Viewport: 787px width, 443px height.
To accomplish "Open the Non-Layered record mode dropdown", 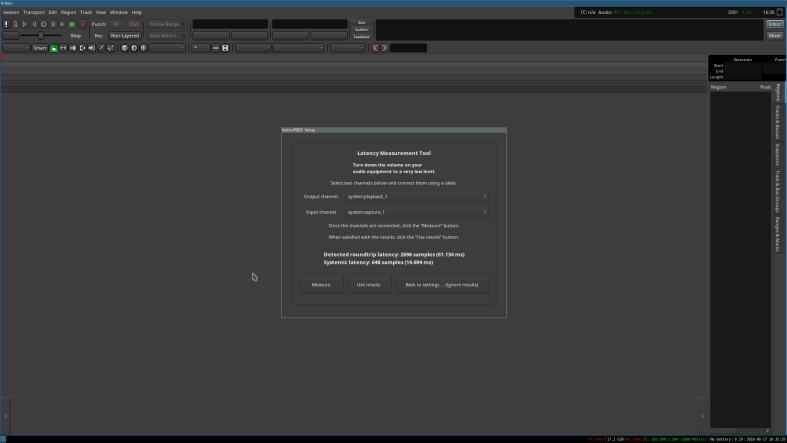I will tap(125, 35).
